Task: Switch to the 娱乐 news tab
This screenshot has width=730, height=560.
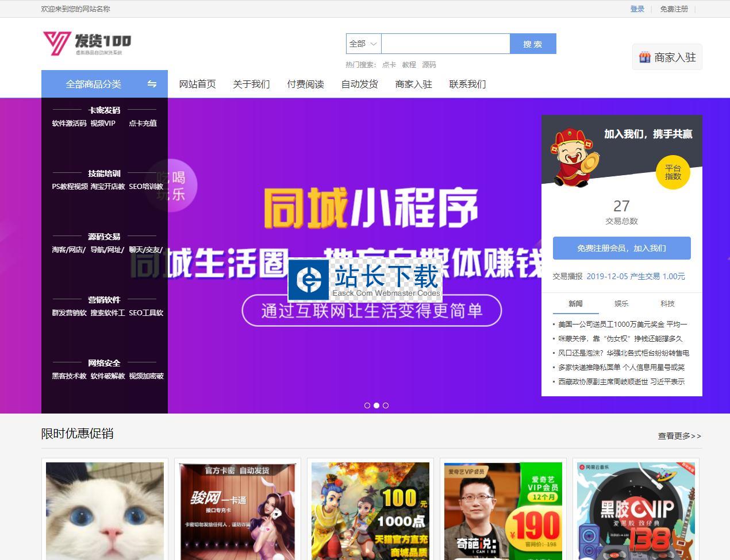Action: pos(621,303)
